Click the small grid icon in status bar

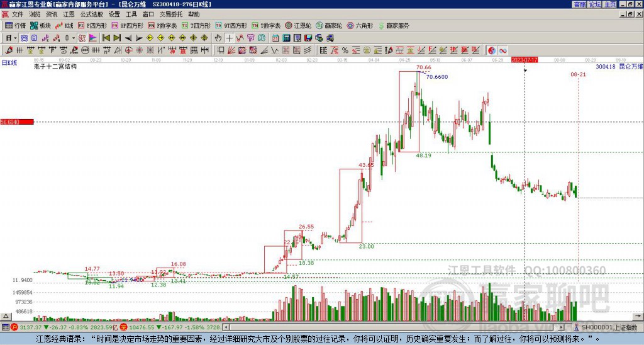click(x=5, y=327)
